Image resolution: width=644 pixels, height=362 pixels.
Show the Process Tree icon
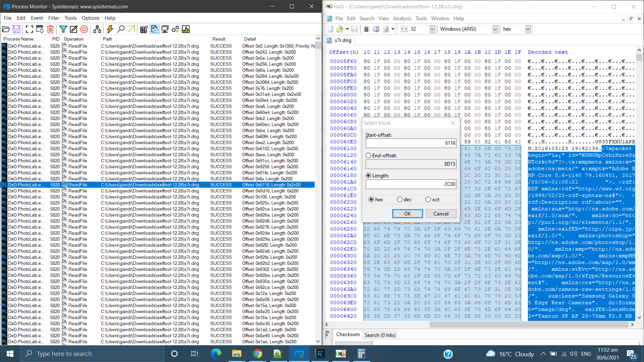[97, 29]
